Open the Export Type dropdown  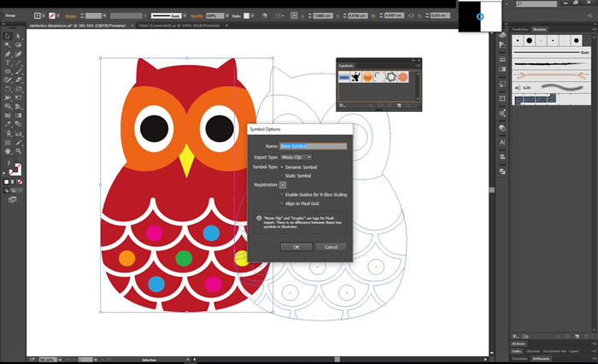296,157
